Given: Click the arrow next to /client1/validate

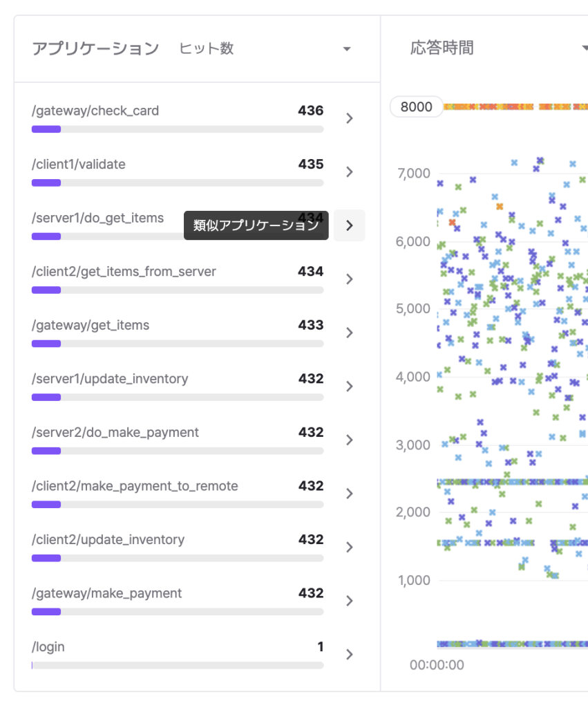Looking at the screenshot, I should point(349,172).
